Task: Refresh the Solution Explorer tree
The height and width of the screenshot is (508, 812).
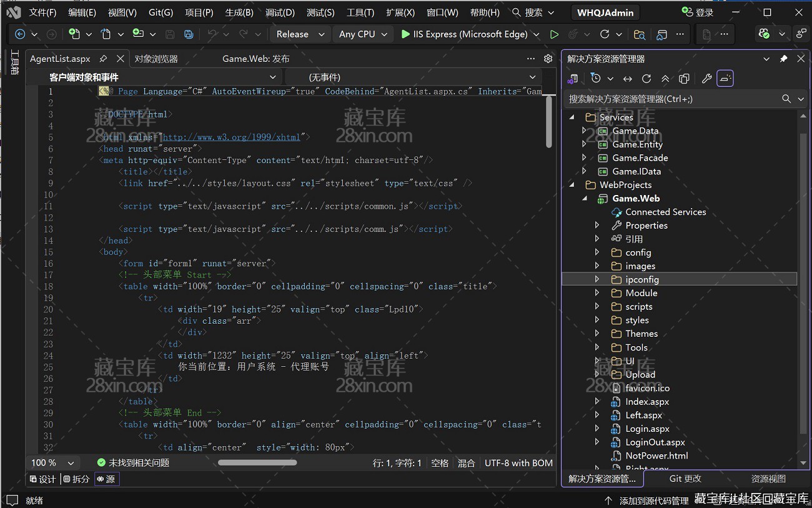Action: pos(646,79)
